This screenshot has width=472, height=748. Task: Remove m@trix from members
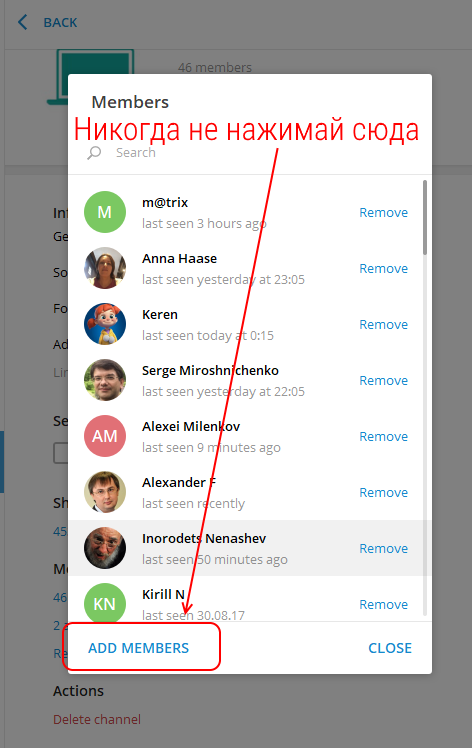[384, 213]
